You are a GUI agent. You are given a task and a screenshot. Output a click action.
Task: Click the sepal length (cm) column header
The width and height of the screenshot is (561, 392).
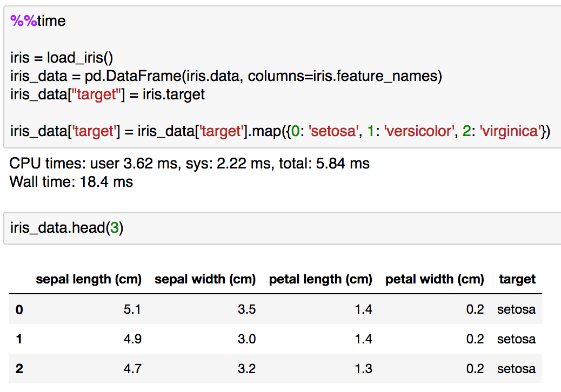click(89, 279)
